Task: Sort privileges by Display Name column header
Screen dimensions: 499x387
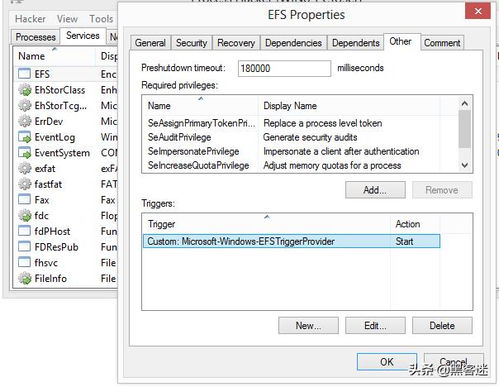Action: click(349, 106)
